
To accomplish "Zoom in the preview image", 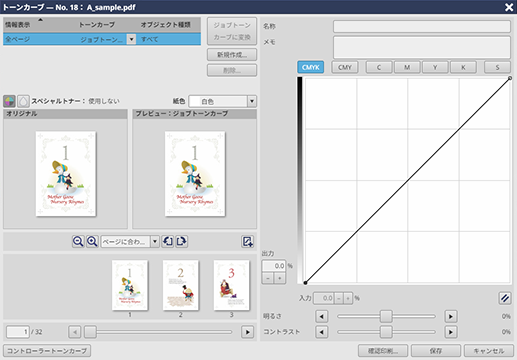I will click(x=92, y=241).
